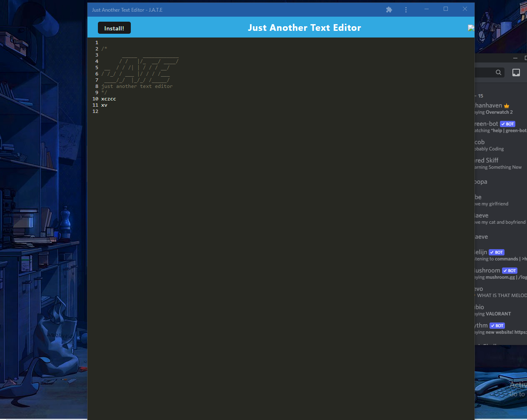Open the Discord inbox icon
527x420 pixels.
[x=516, y=72]
